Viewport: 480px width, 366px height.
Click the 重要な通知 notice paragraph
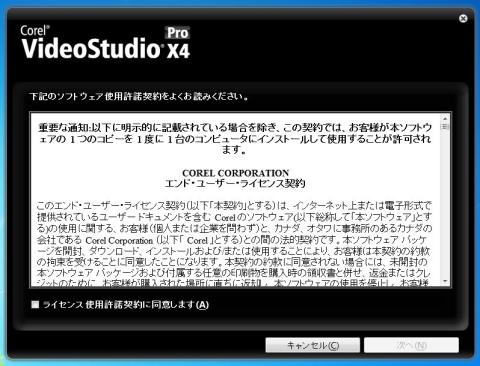pyautogui.click(x=235, y=138)
